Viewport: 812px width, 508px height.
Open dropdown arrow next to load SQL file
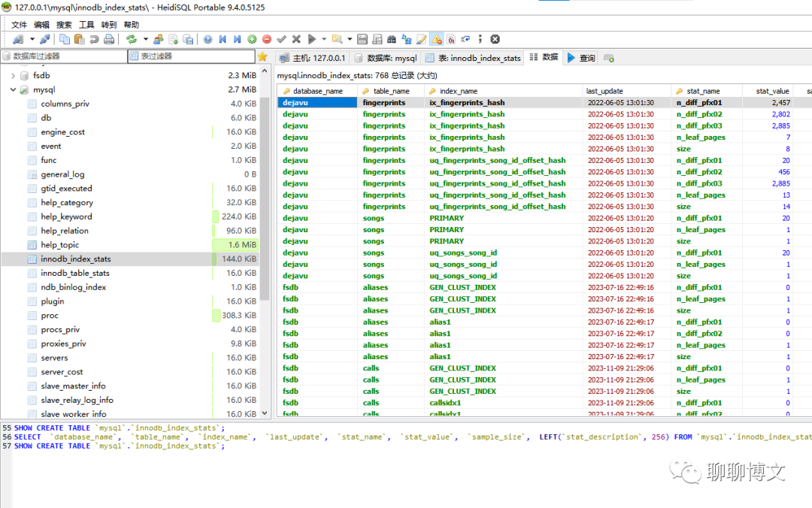pos(350,39)
